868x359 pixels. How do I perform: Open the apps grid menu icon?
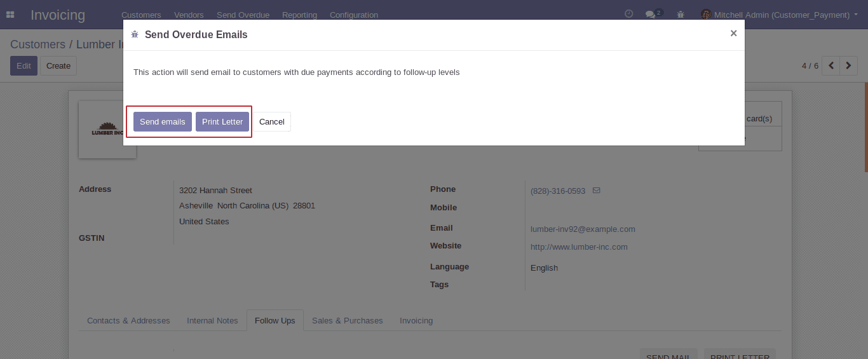10,15
